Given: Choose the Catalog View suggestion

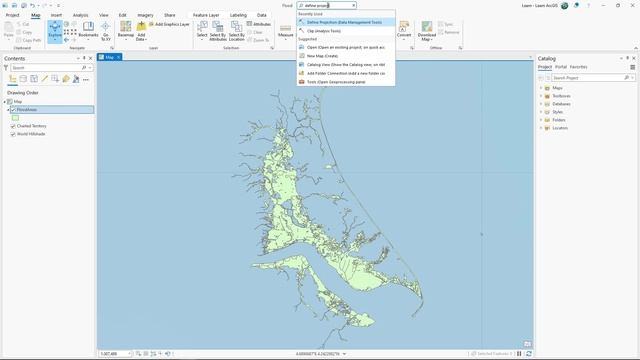Looking at the screenshot, I should (x=346, y=64).
